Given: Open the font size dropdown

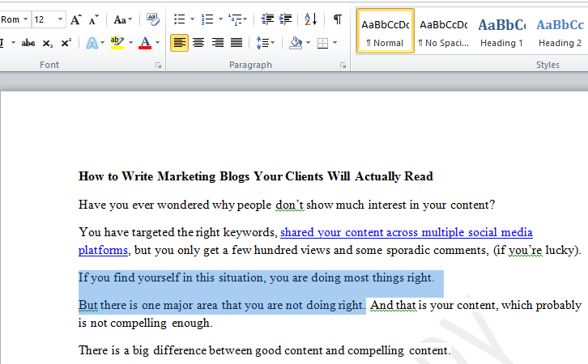Looking at the screenshot, I should tap(61, 19).
